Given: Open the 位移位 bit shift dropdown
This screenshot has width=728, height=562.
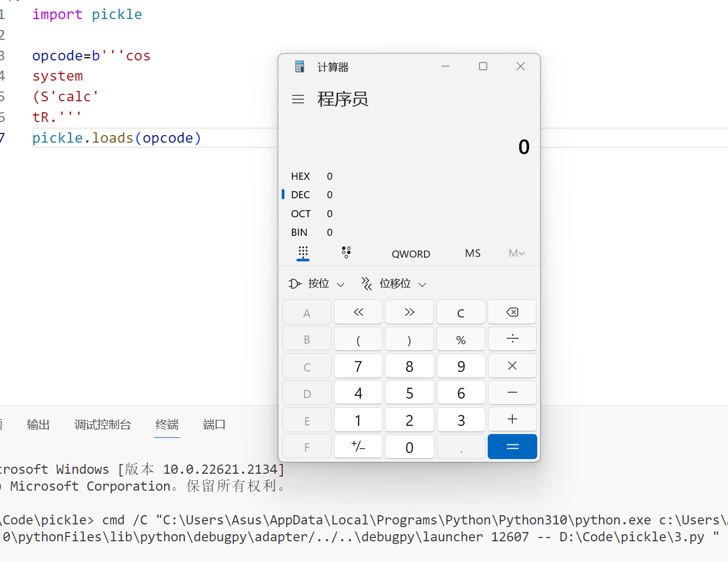Looking at the screenshot, I should pos(393,284).
